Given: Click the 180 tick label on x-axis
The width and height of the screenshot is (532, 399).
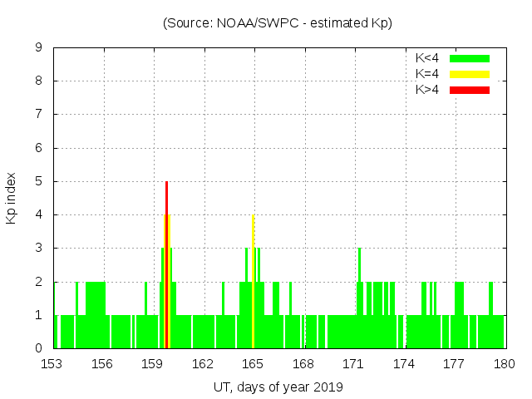Looking at the screenshot, I should tap(504, 364).
